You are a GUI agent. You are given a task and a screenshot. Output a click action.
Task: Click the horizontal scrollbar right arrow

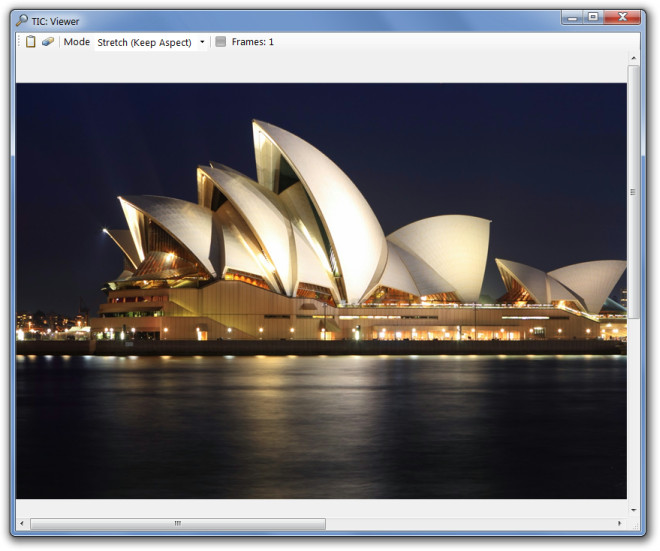620,524
